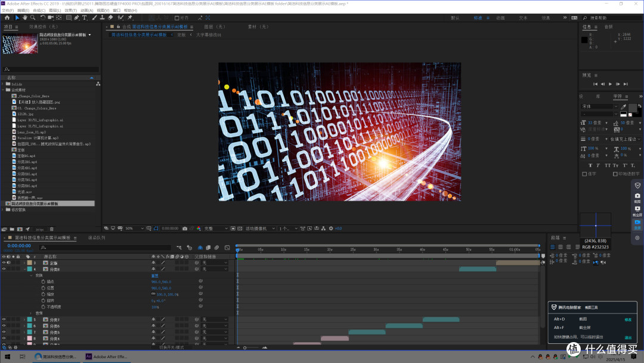Select the Eraser tool
The width and height of the screenshot is (644, 363).
click(110, 18)
